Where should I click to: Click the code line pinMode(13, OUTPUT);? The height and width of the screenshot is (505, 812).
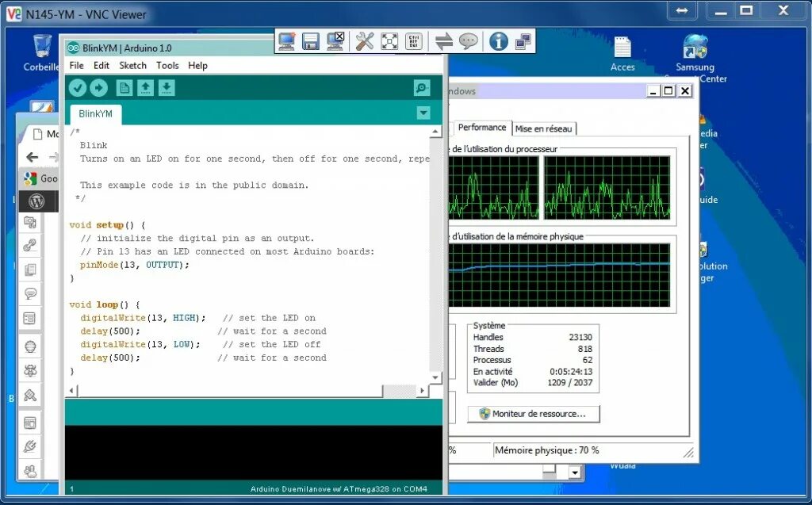pyautogui.click(x=135, y=265)
